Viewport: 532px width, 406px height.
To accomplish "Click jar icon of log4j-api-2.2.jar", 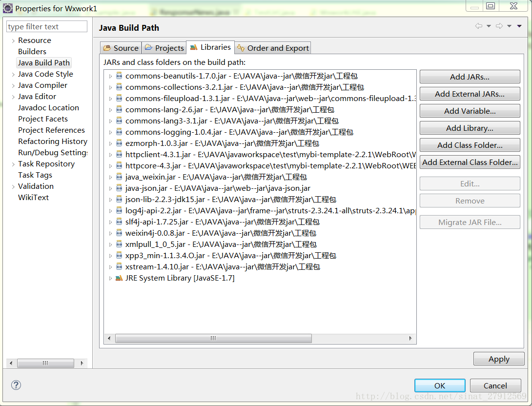I will (x=119, y=210).
